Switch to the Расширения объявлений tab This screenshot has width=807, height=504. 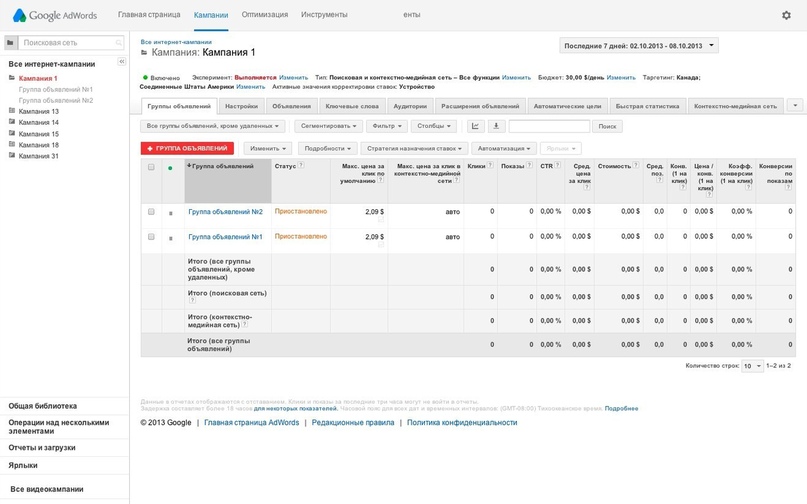(x=480, y=107)
